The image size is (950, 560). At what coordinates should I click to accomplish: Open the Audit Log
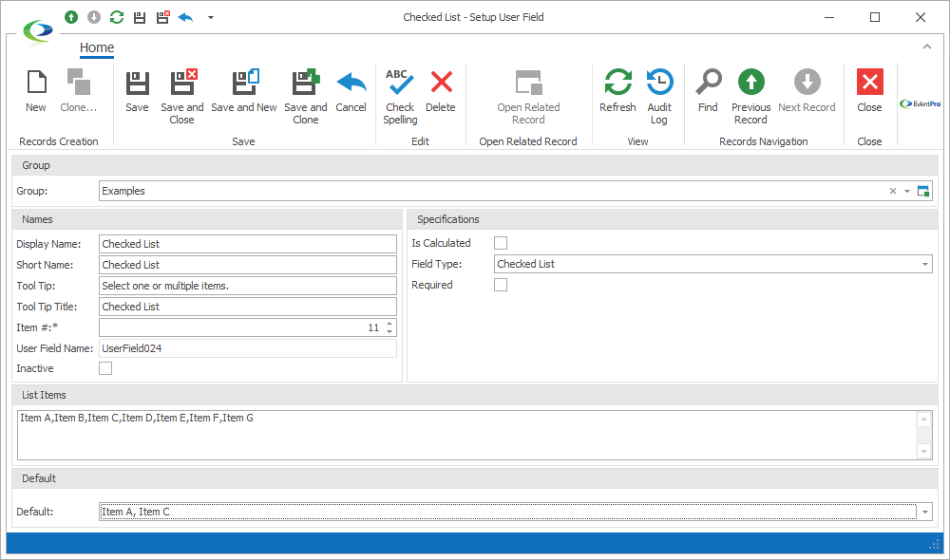[x=659, y=97]
